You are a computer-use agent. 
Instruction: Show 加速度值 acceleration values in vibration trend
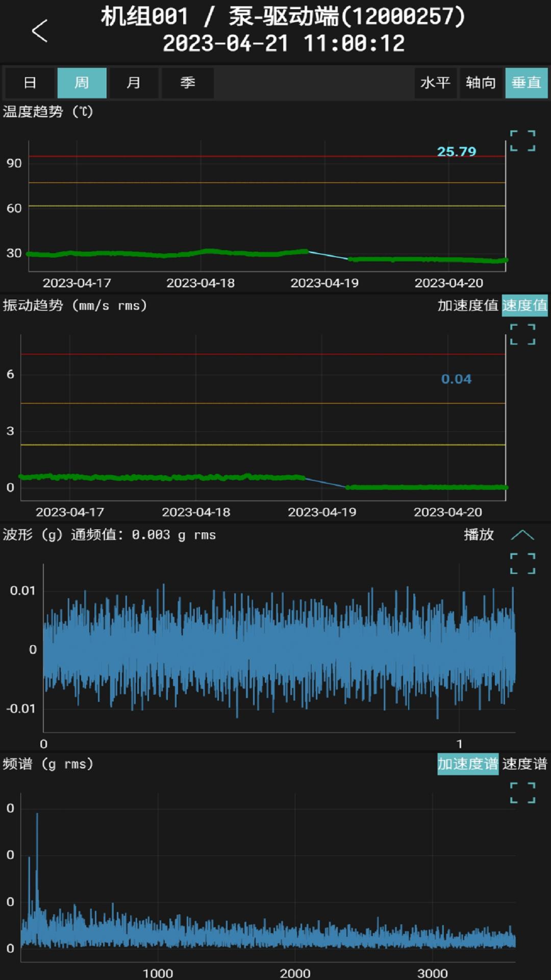click(468, 305)
